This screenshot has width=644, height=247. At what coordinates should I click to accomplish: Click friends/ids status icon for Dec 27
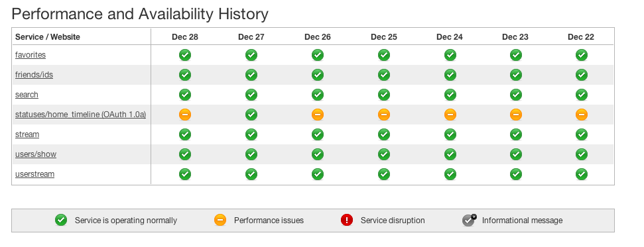pos(251,75)
